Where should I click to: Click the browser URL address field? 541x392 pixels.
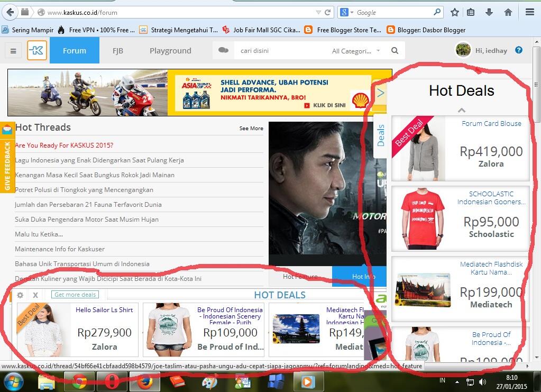coord(179,12)
